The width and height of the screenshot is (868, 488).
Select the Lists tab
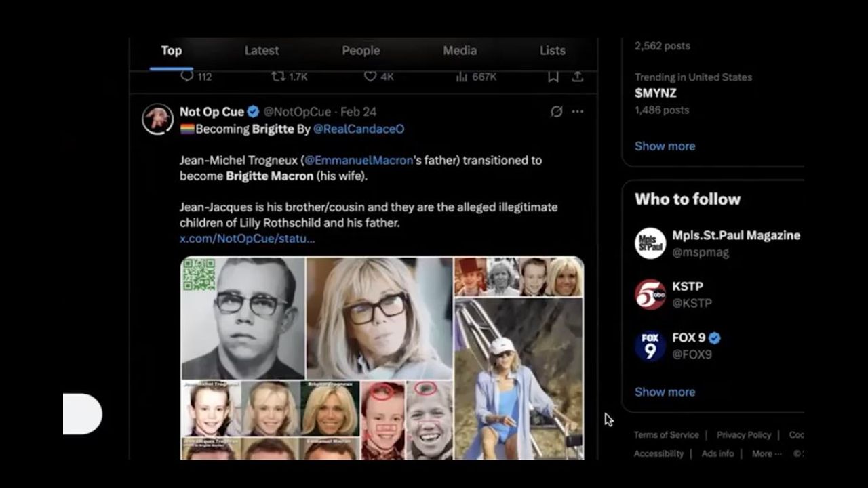[552, 50]
